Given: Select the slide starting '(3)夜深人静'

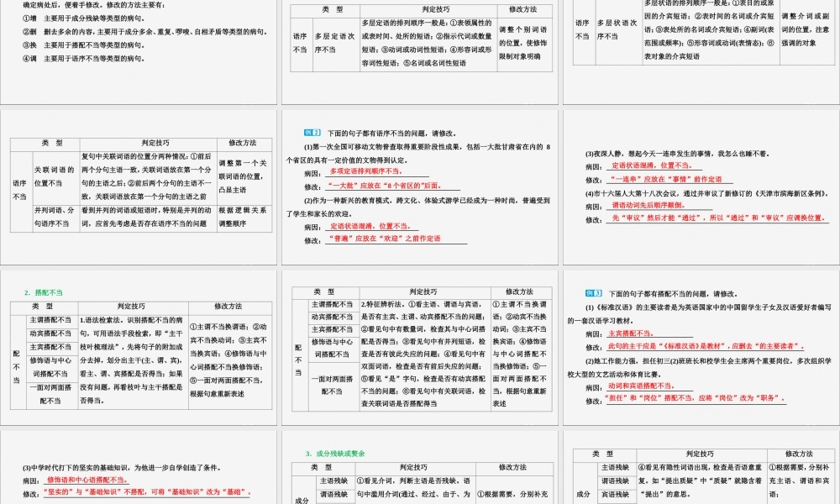Looking at the screenshot, I should (701, 187).
